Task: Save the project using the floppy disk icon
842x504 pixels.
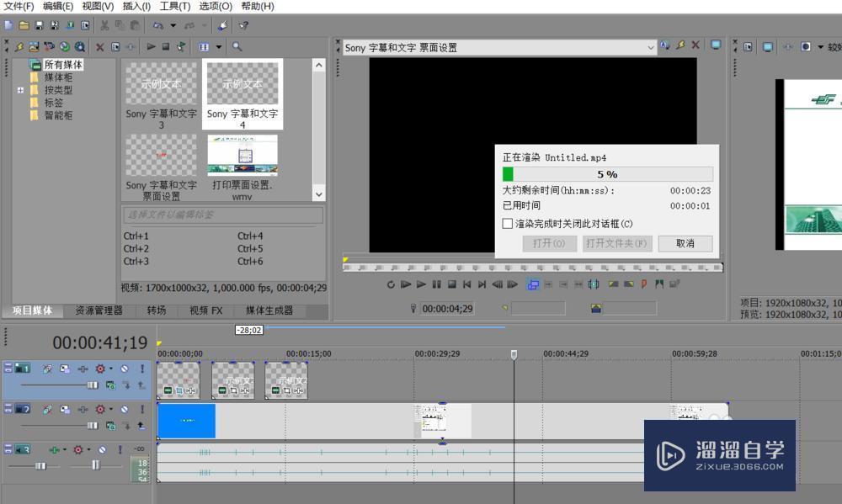Action: [39, 25]
